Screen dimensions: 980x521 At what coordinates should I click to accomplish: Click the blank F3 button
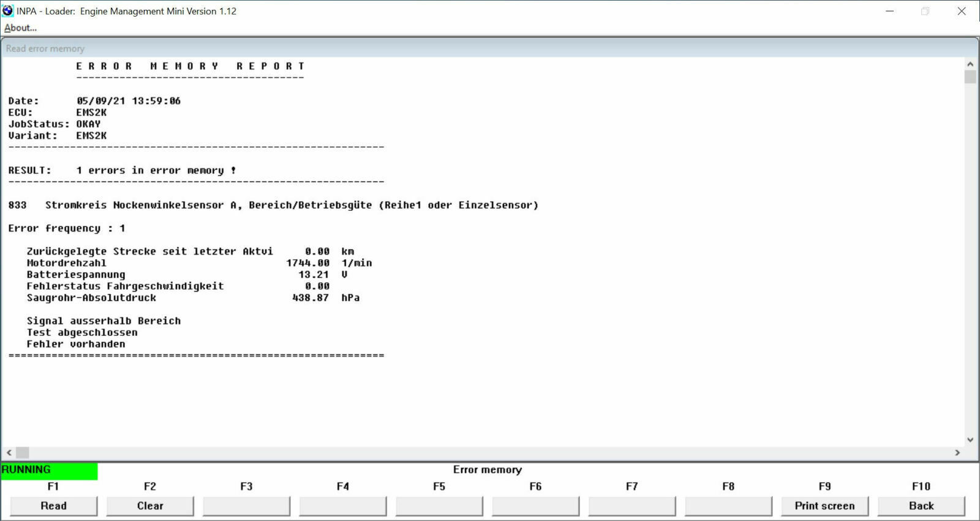pyautogui.click(x=246, y=506)
